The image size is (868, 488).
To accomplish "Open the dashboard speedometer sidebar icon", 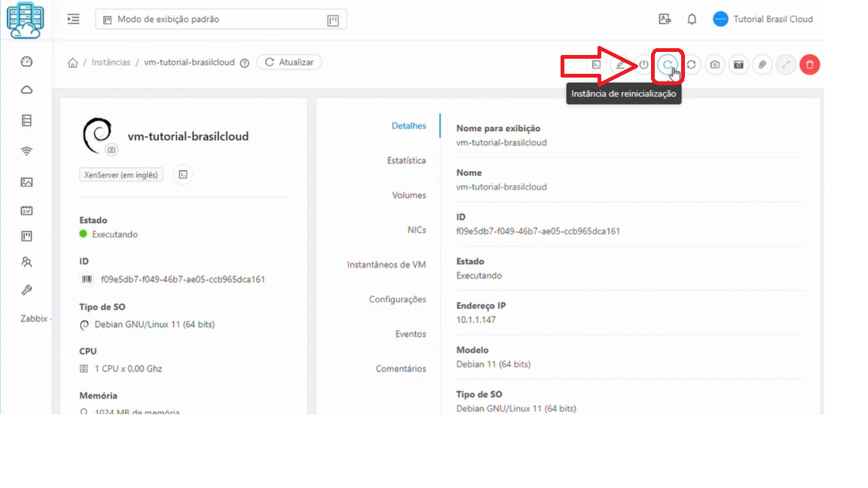I will point(26,61).
